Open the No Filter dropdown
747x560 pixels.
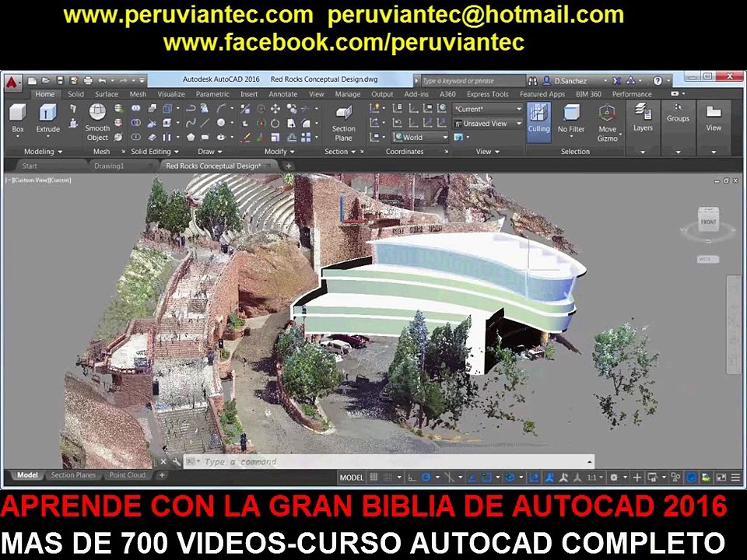(570, 123)
